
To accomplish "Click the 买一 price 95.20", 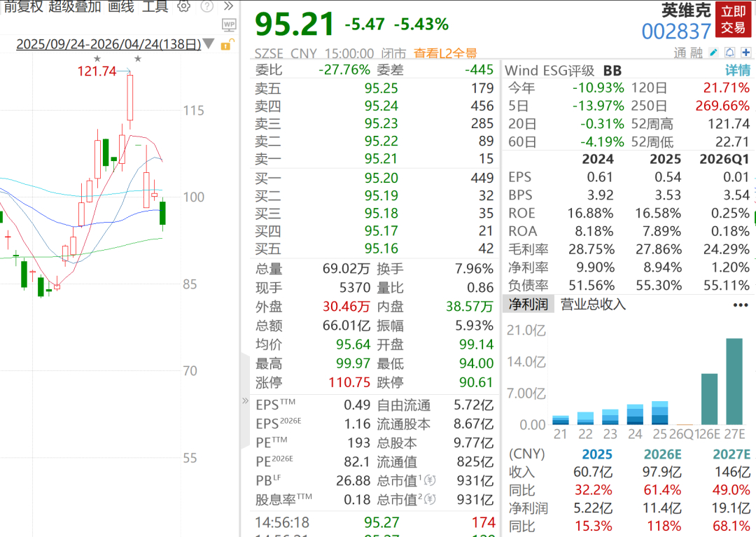I will click(381, 178).
